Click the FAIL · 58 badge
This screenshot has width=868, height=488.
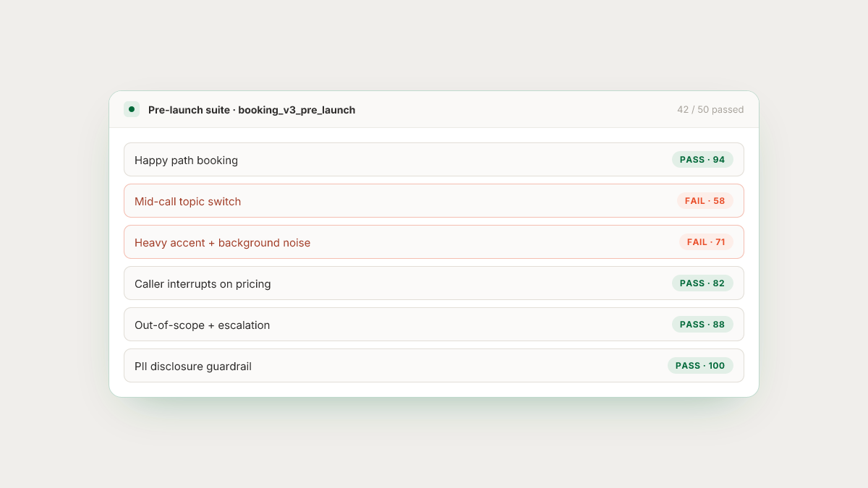(x=705, y=201)
